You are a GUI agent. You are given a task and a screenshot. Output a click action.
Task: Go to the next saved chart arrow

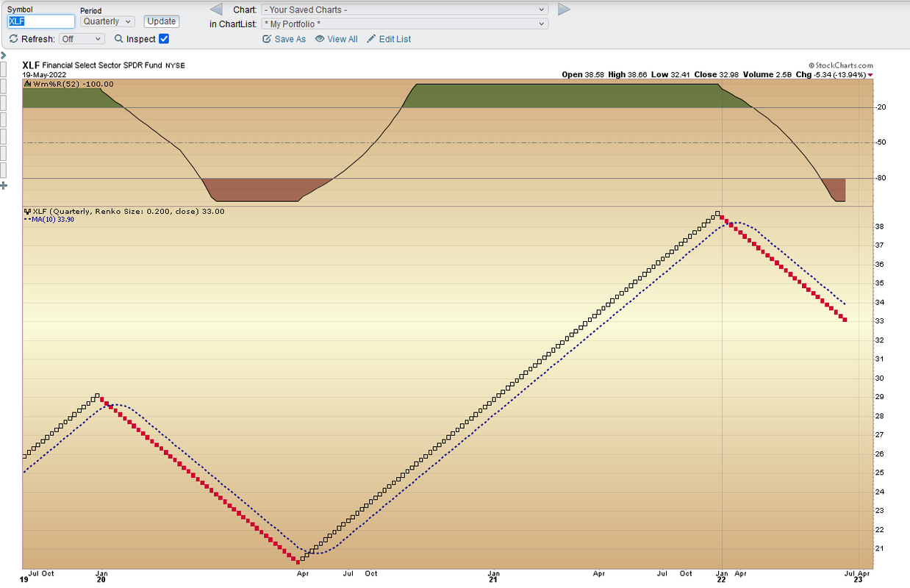tap(564, 10)
